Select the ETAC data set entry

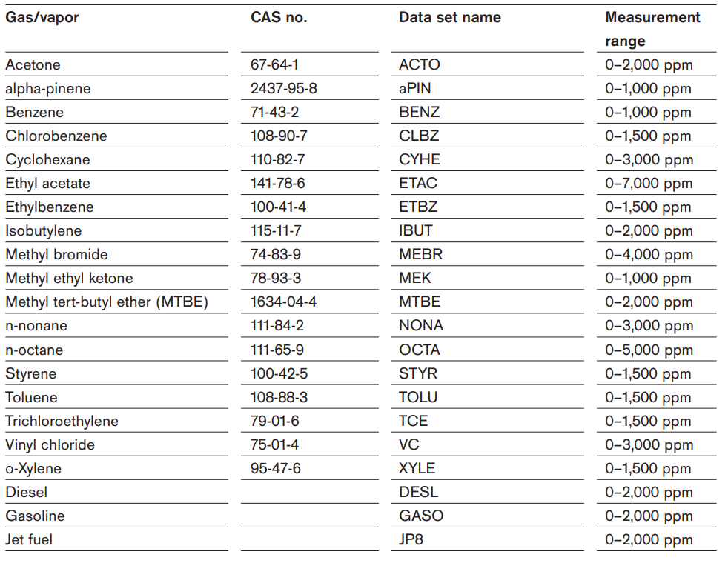[418, 183]
